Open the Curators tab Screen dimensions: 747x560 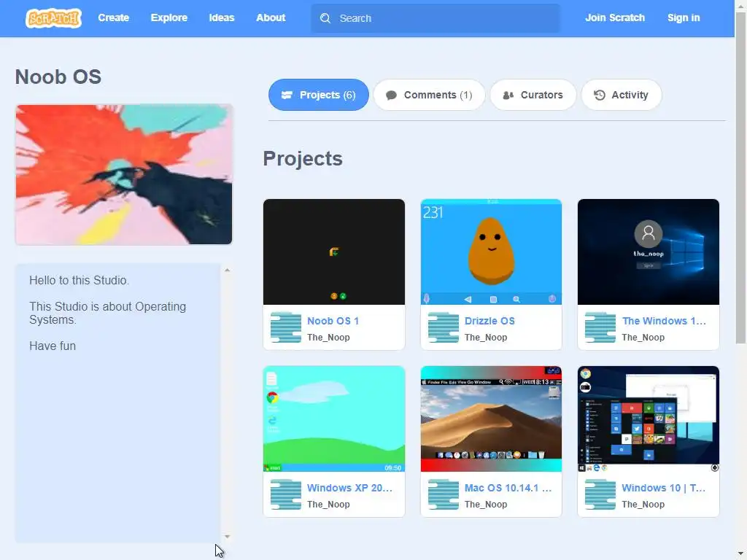click(533, 95)
